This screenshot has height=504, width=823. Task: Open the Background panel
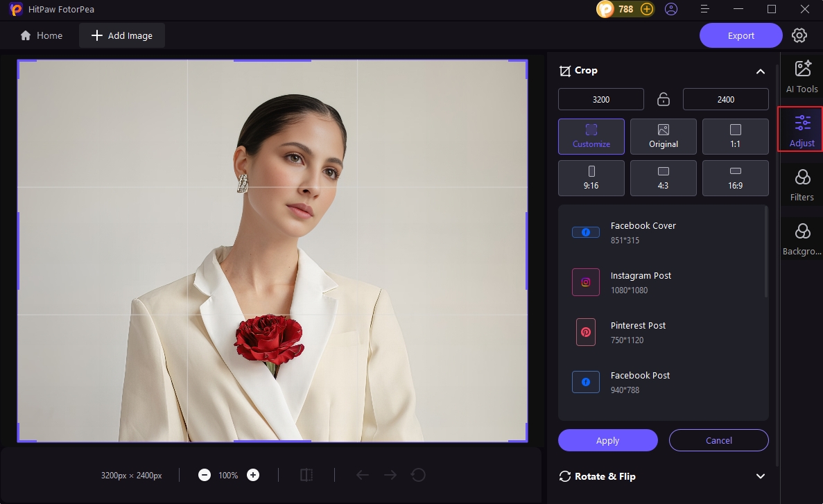[802, 239]
